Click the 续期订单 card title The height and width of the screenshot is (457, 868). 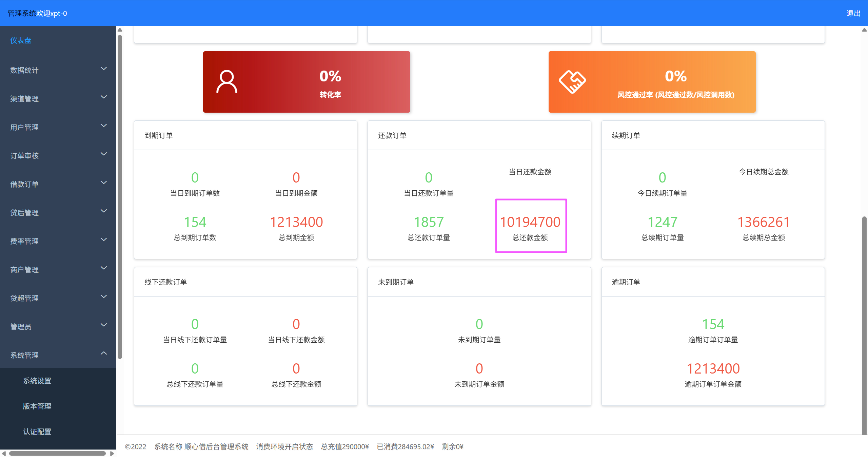(x=626, y=135)
